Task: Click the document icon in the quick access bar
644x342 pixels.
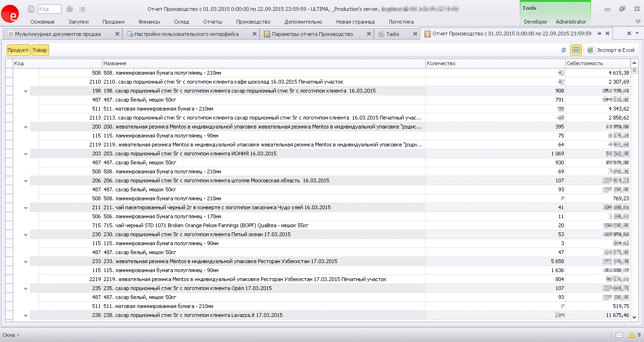Action: tap(31, 9)
